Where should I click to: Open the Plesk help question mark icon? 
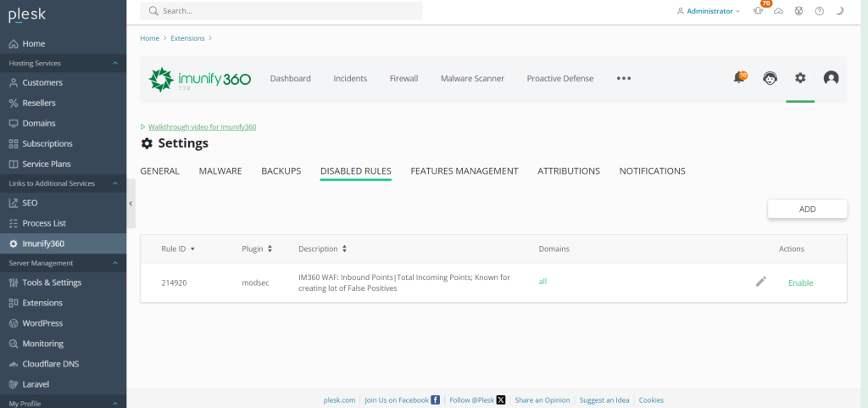(819, 11)
